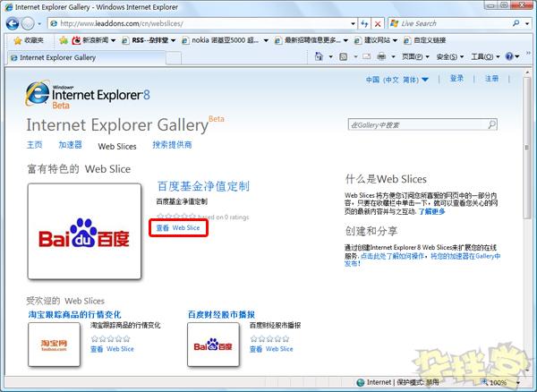Go back with the Back arrow button
537x392 pixels.
[13, 23]
